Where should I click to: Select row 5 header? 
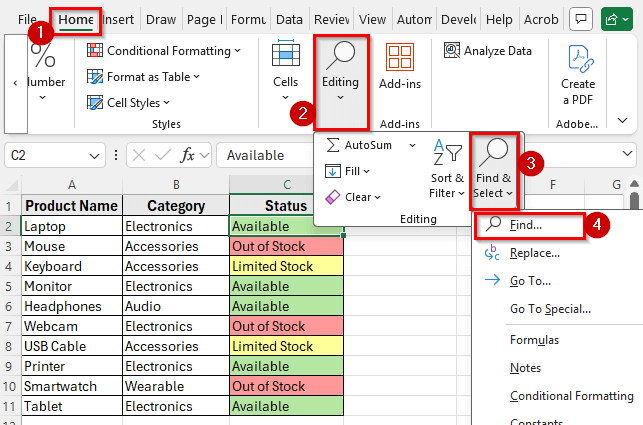[9, 286]
